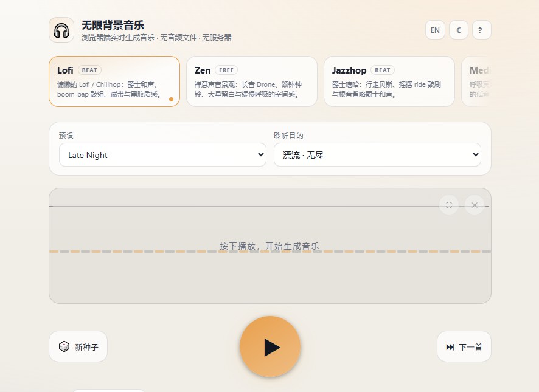The image size is (539, 392).
Task: Start playback with the orange play button
Action: 270,346
